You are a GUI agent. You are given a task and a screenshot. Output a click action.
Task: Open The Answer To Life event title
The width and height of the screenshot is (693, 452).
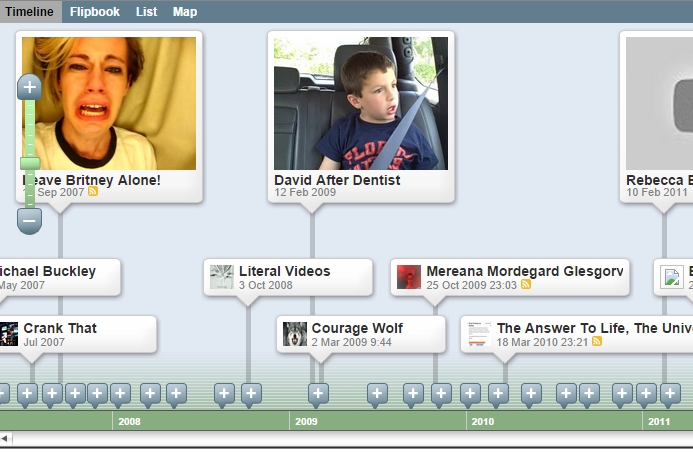click(x=595, y=328)
